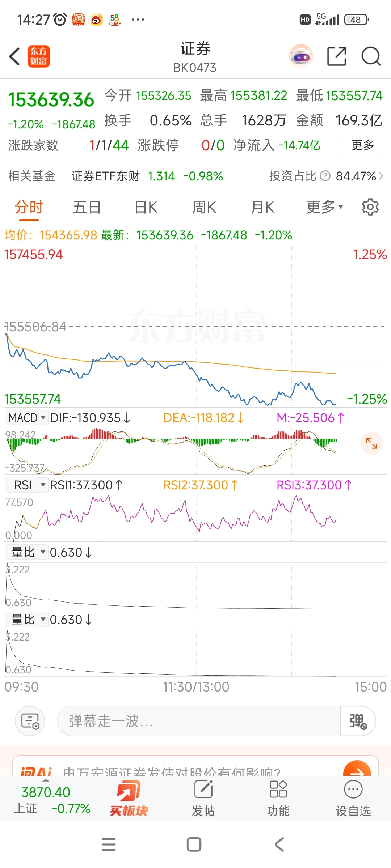
Task: Open the AI robot assistant icon
Action: coord(300,56)
